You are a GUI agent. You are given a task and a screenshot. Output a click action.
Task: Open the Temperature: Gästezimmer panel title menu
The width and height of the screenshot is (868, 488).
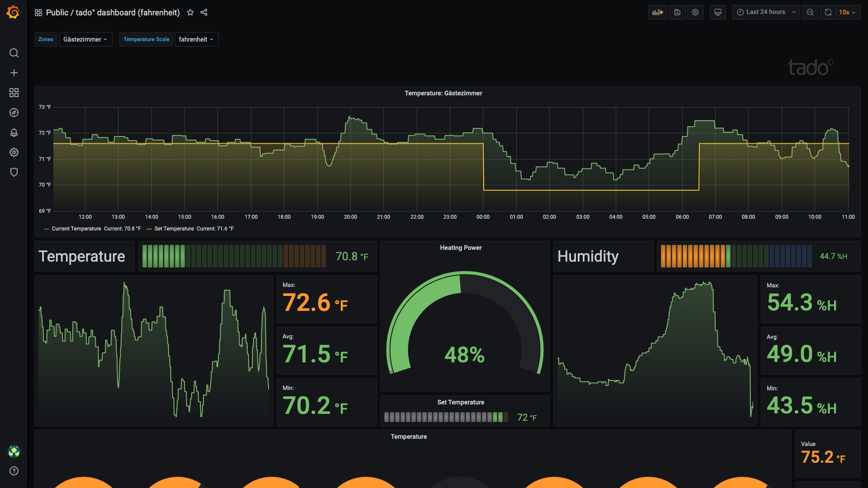[443, 93]
